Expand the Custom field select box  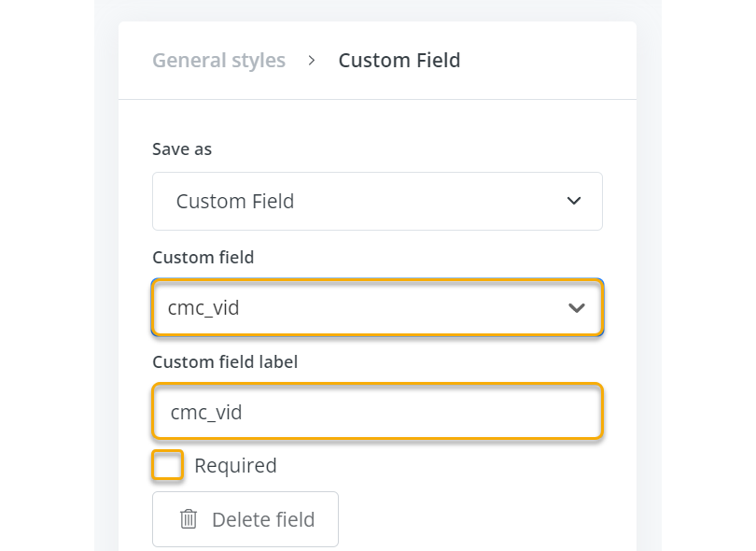[x=377, y=307]
